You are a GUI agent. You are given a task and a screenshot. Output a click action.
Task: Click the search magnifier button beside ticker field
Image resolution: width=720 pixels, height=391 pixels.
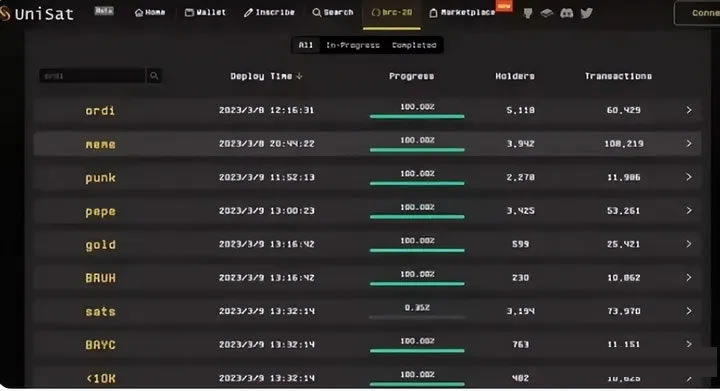coord(154,76)
